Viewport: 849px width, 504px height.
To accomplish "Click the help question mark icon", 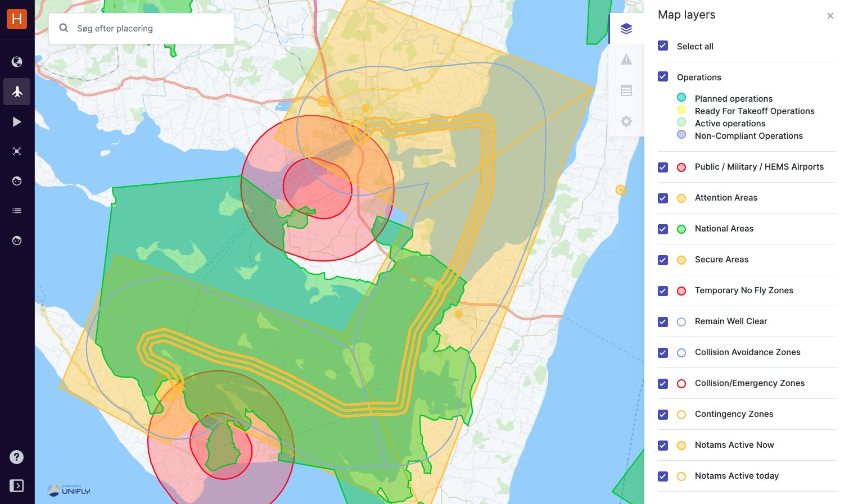I will point(16,457).
